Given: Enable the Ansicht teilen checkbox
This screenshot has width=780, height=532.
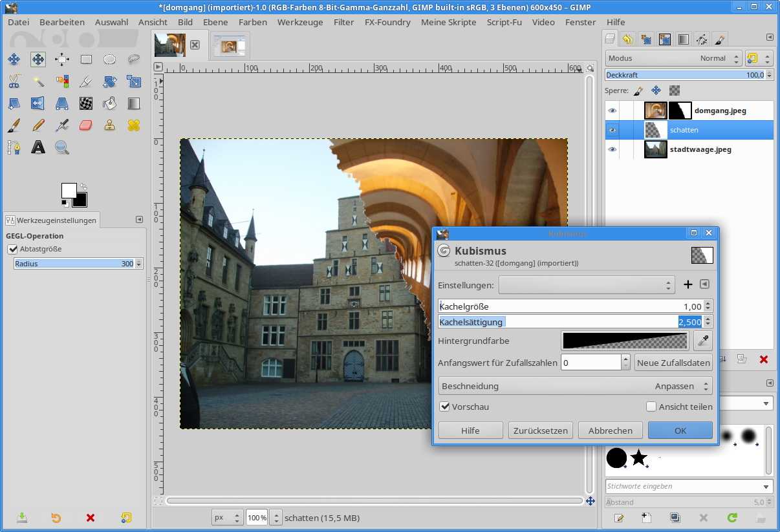Looking at the screenshot, I should (651, 407).
